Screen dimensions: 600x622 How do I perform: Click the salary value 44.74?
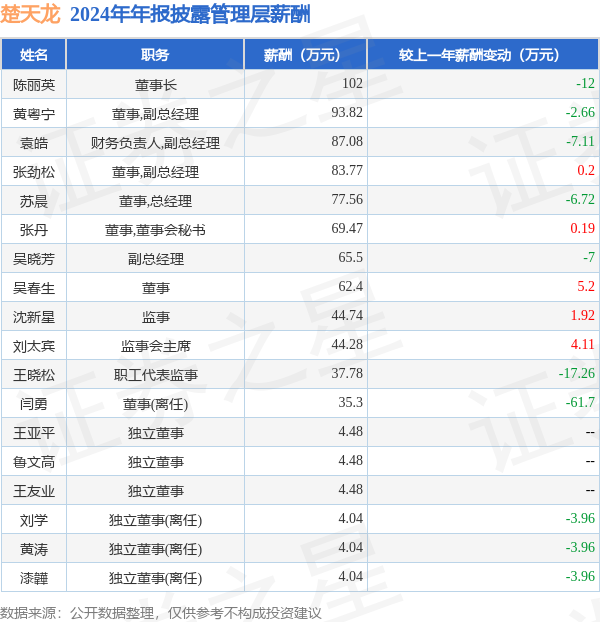tap(347, 315)
